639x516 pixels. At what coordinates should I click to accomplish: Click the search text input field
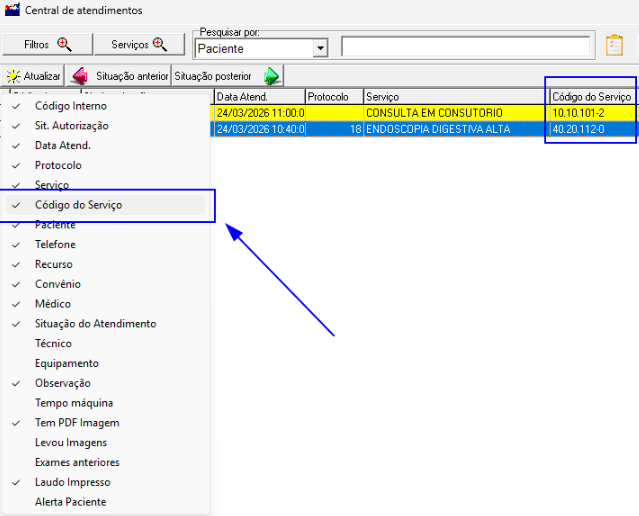pyautogui.click(x=465, y=47)
